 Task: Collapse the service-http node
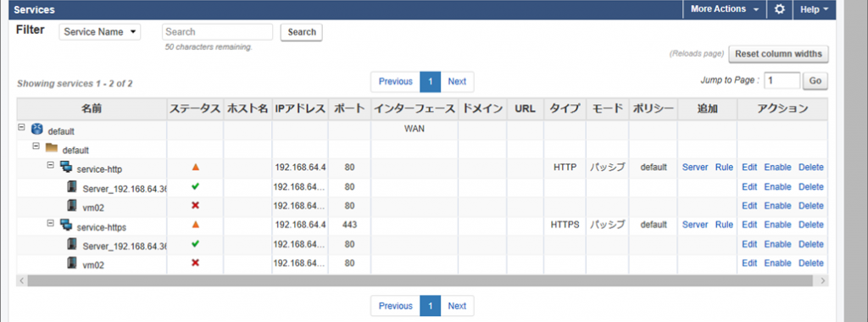click(x=50, y=165)
